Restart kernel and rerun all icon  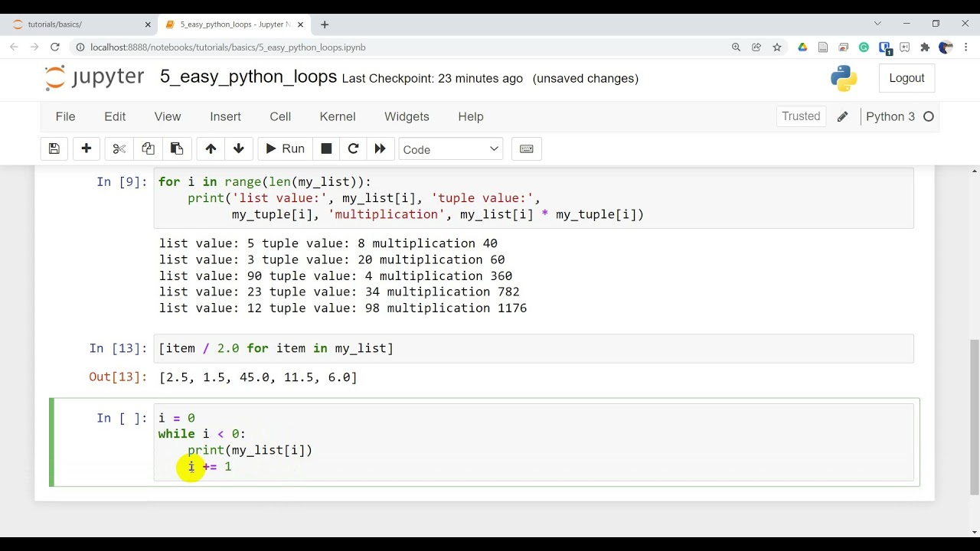(x=381, y=149)
